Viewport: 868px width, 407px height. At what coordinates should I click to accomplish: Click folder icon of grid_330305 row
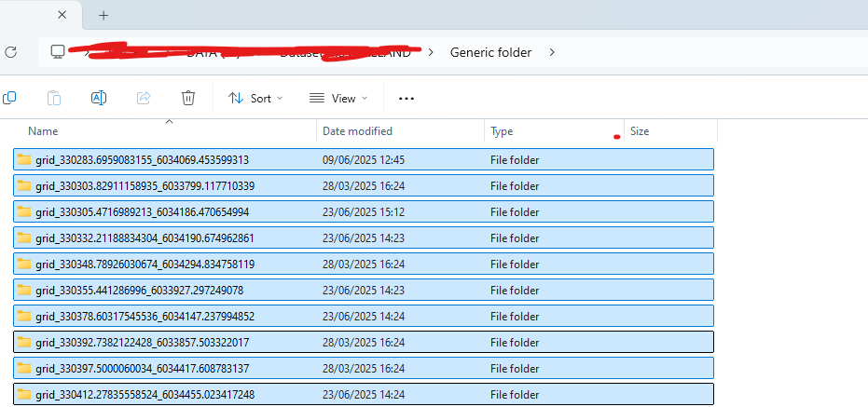[24, 211]
